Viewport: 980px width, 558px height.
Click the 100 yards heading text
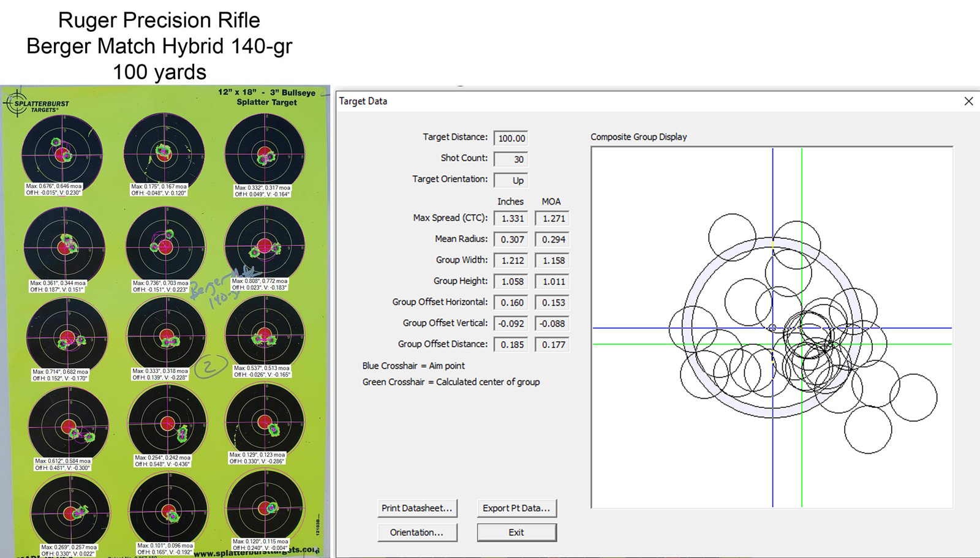coord(159,72)
